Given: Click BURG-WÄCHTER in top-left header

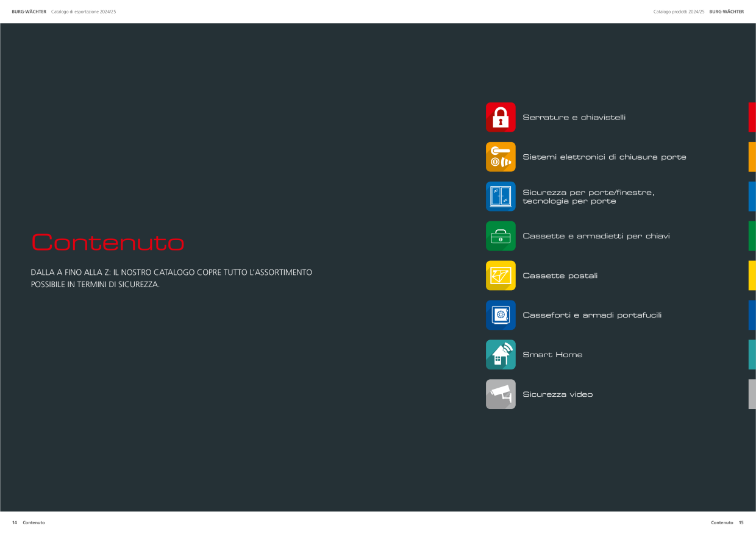Looking at the screenshot, I should (x=29, y=12).
